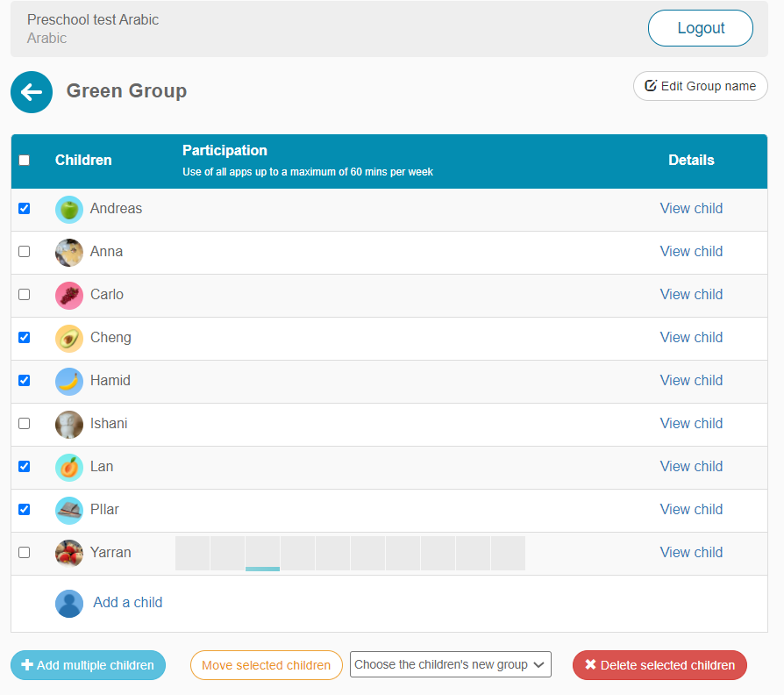
Task: Click Lan's peach avatar icon
Action: (x=69, y=467)
